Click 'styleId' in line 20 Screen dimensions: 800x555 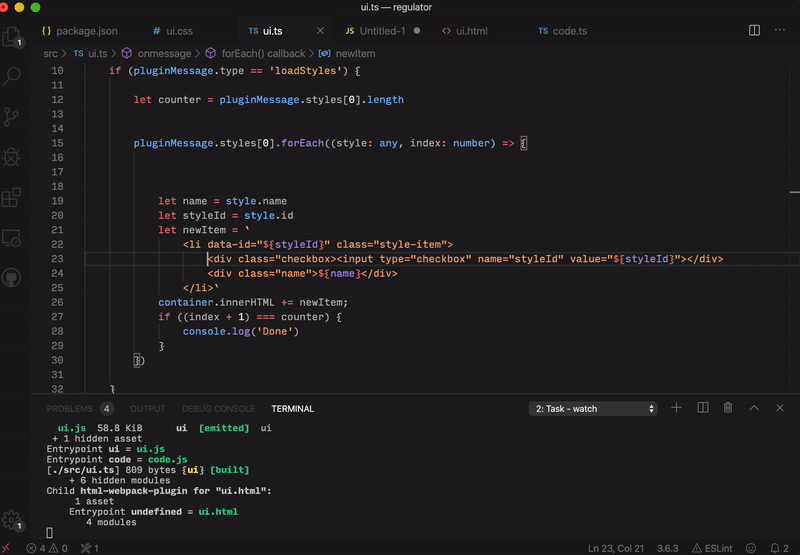click(204, 216)
